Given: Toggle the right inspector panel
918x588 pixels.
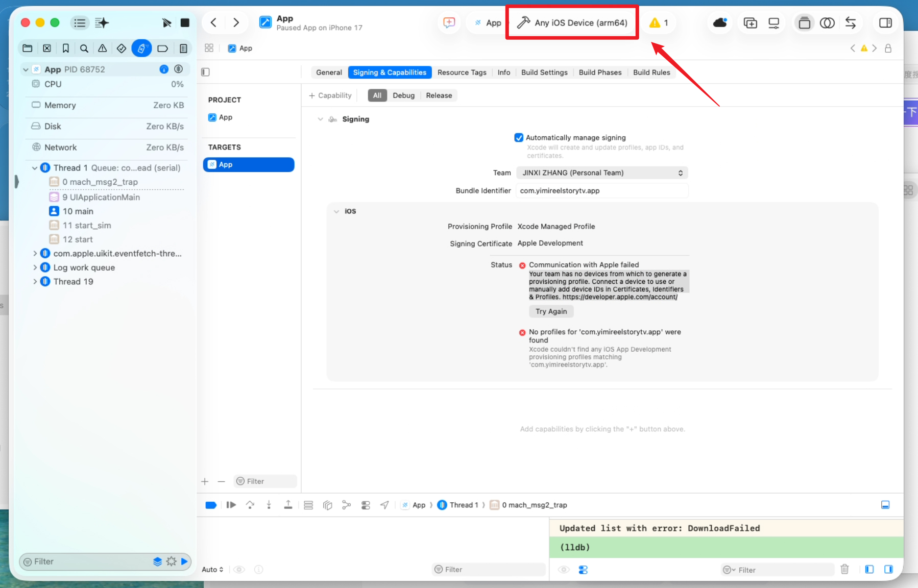Looking at the screenshot, I should click(885, 22).
